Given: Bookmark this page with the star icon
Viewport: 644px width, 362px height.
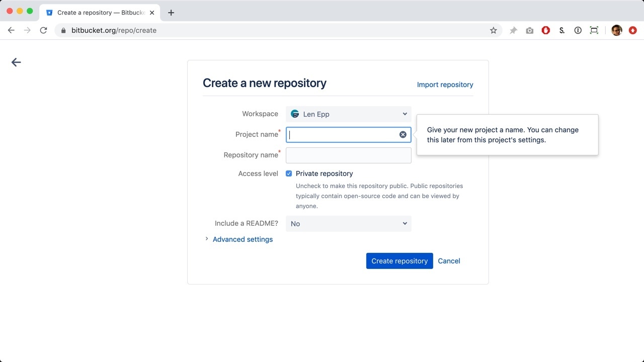Looking at the screenshot, I should pyautogui.click(x=493, y=31).
